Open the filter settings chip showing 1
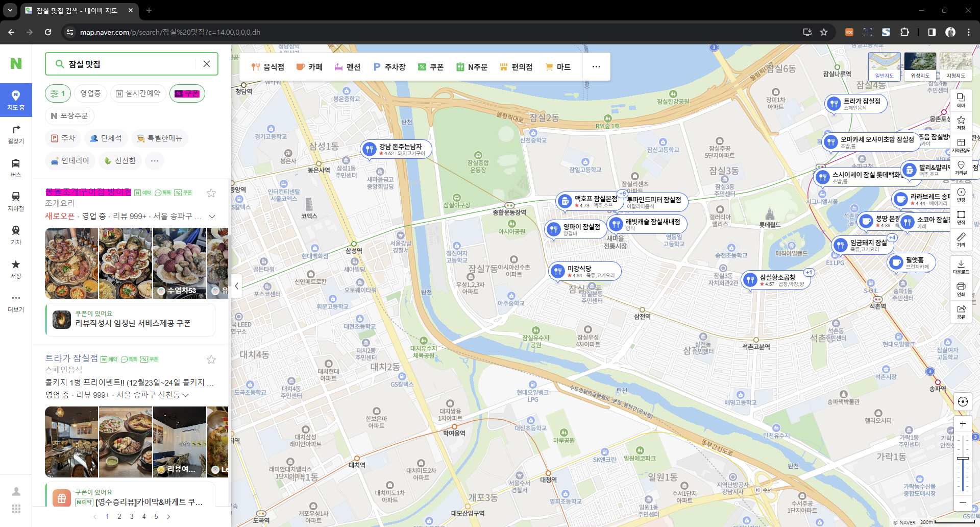 tap(58, 93)
